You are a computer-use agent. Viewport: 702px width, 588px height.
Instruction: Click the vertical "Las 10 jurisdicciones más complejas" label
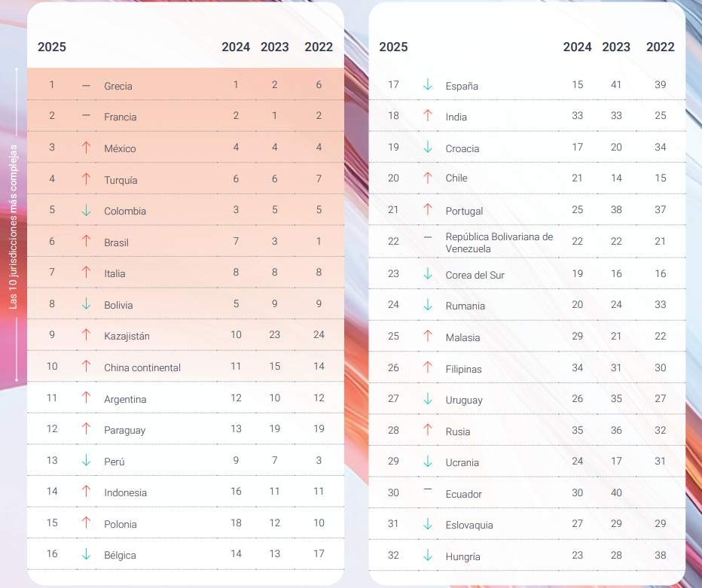tap(13, 224)
